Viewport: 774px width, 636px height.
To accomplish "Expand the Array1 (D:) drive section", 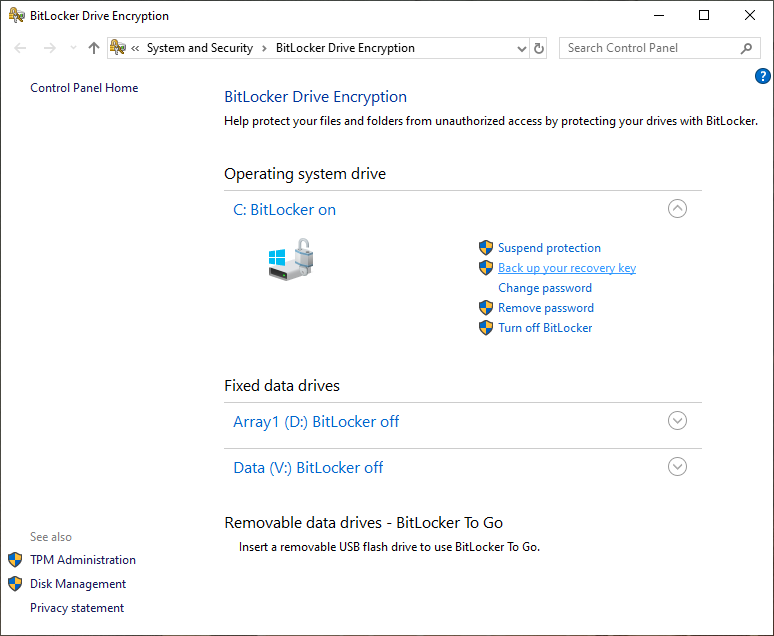I will point(677,421).
